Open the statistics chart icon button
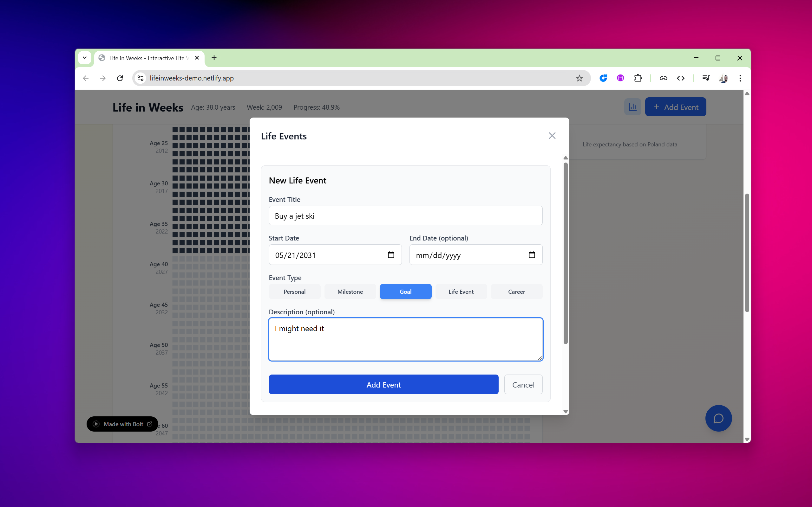Viewport: 812px width, 507px height. pos(632,107)
